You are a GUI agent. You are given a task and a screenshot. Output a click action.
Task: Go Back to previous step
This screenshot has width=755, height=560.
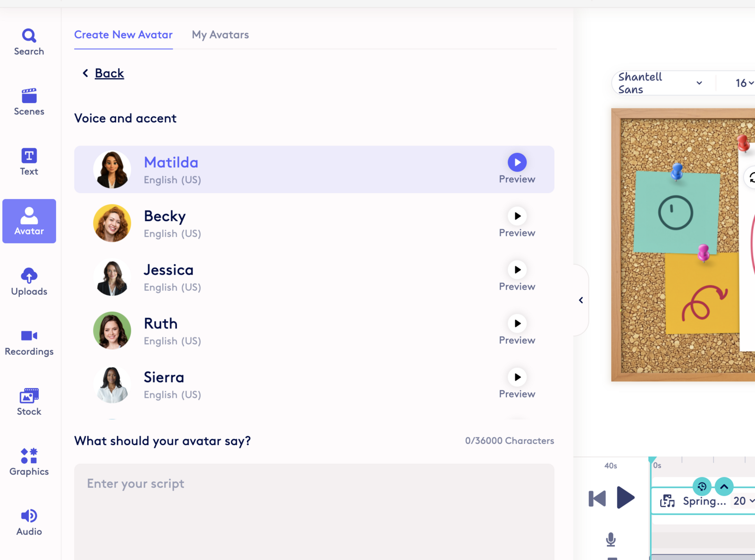pos(103,73)
